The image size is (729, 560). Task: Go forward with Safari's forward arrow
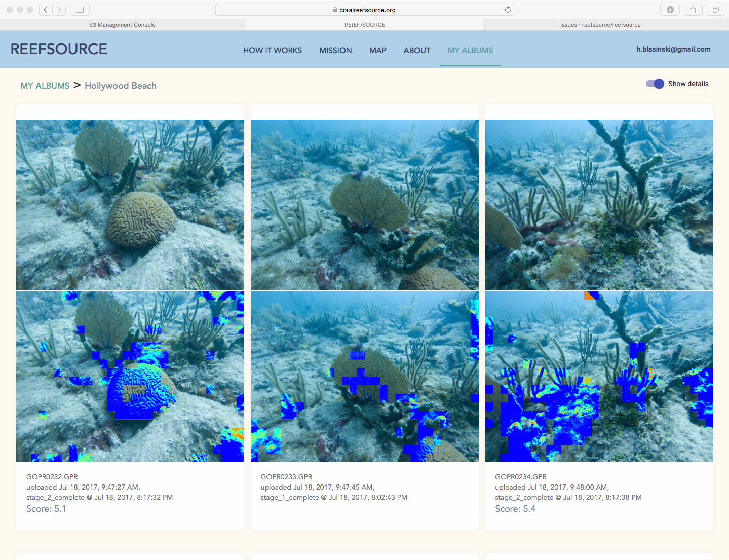coord(59,9)
